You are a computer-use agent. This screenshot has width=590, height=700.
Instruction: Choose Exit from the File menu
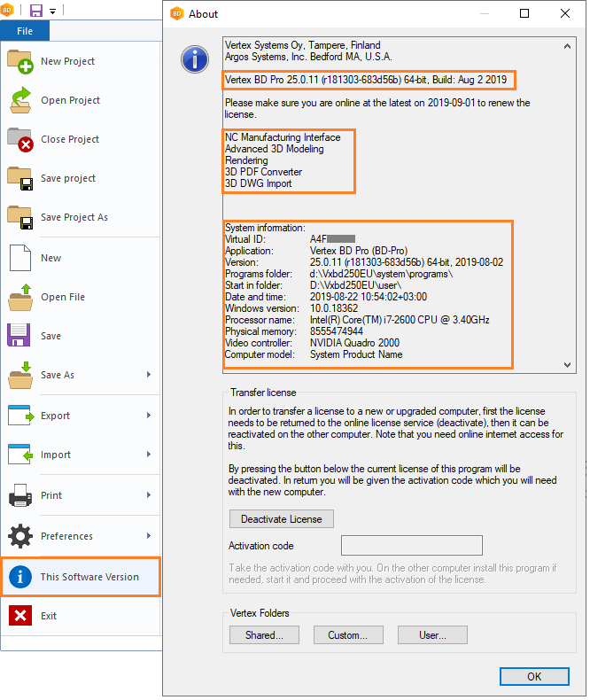coord(81,616)
